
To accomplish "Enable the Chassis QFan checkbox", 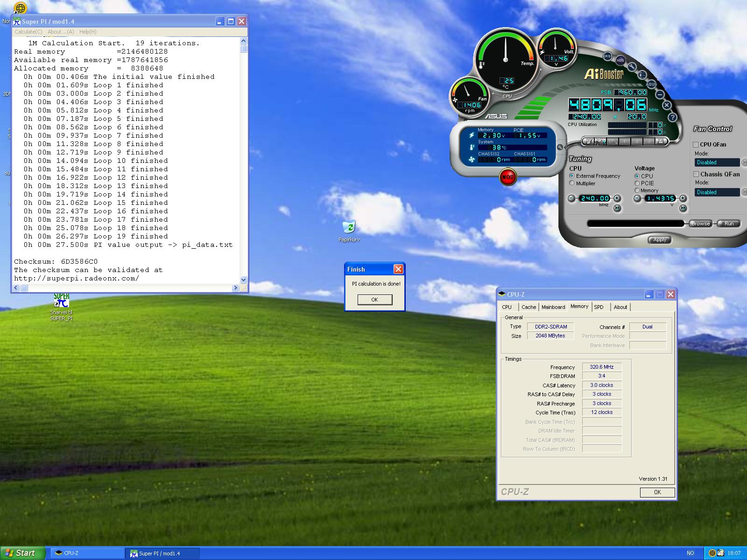I will click(x=696, y=174).
